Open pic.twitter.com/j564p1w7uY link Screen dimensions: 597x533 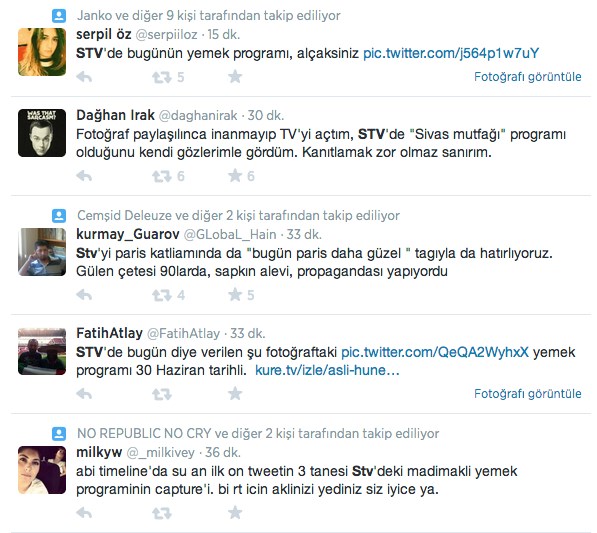point(451,53)
